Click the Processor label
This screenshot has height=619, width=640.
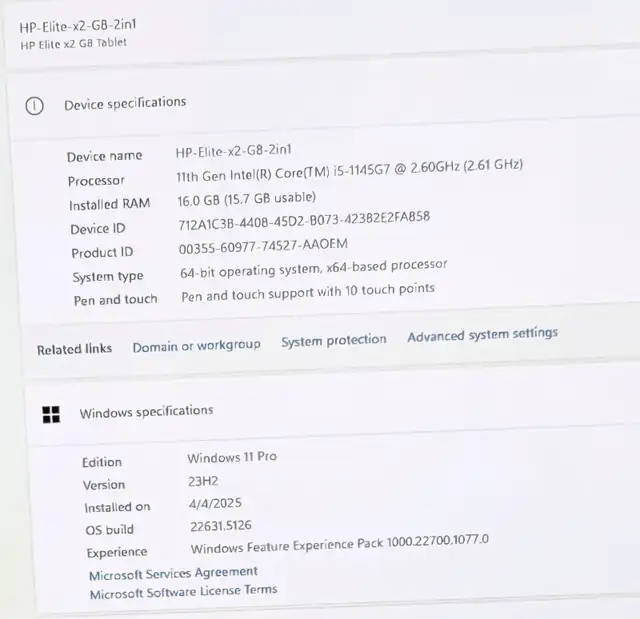click(x=96, y=181)
